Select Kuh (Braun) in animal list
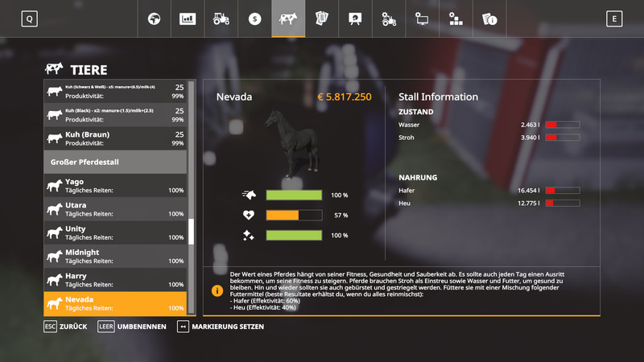Viewport: 644px width, 362px height. [115, 138]
